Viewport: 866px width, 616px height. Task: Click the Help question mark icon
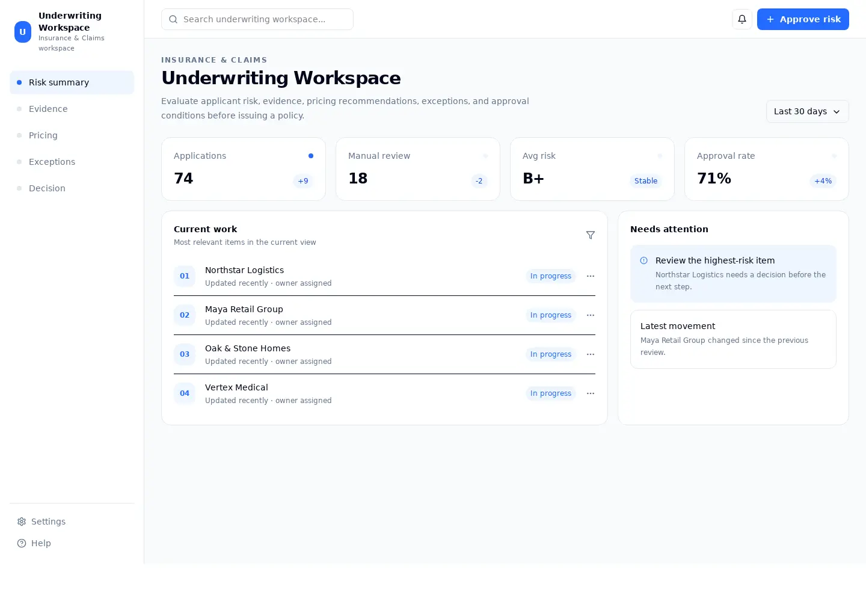(x=22, y=543)
